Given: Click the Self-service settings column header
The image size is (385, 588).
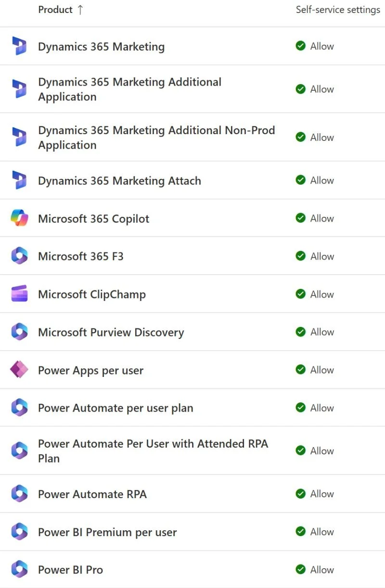Looking at the screenshot, I should tap(338, 10).
